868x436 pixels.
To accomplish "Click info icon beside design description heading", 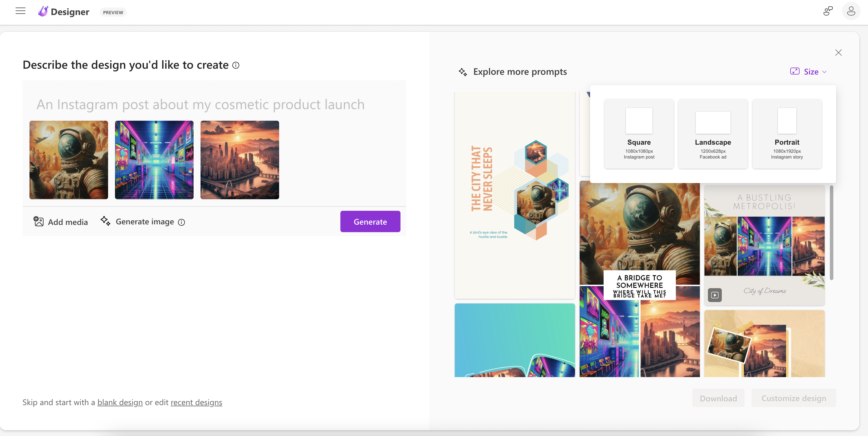I will pos(236,65).
